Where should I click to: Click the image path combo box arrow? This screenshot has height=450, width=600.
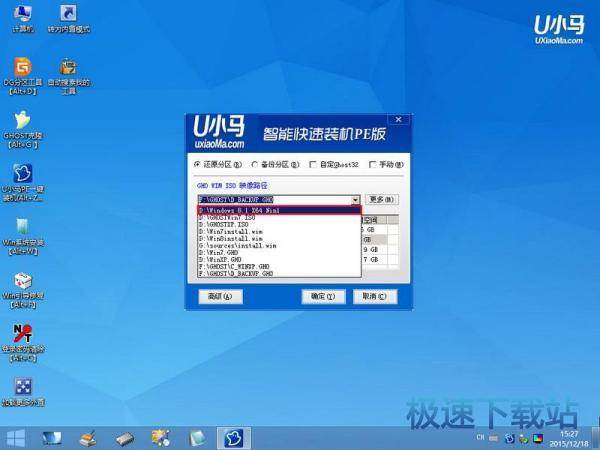[355, 200]
